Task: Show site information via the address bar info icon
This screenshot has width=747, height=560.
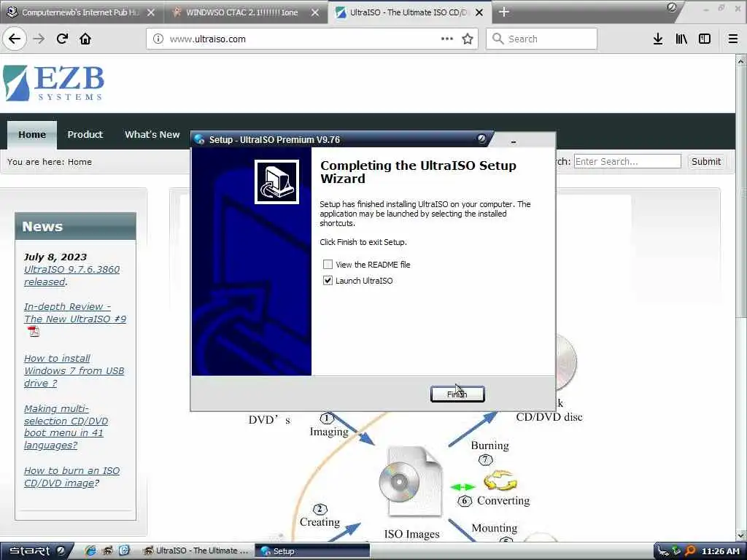Action: tap(158, 39)
